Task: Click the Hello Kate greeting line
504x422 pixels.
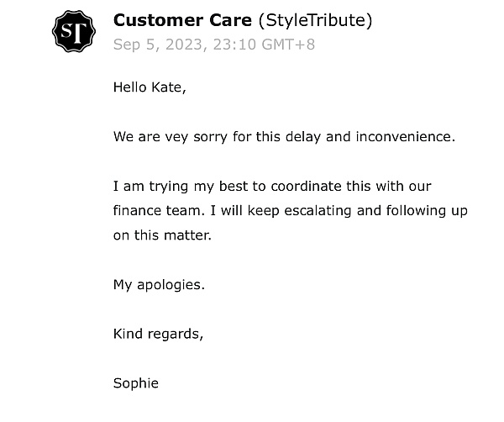Action: (x=150, y=87)
